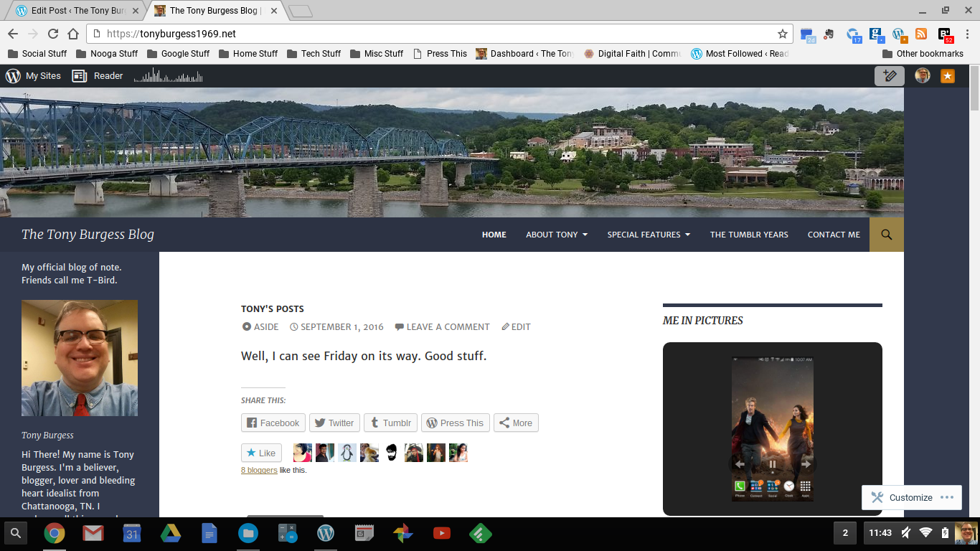Share the post using Press This icon
The image size is (980, 551).
[x=455, y=423]
